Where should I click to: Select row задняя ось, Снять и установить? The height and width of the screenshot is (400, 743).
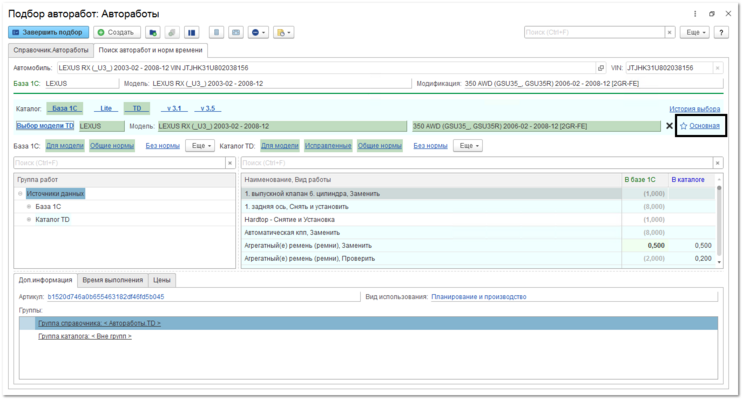[479, 207]
